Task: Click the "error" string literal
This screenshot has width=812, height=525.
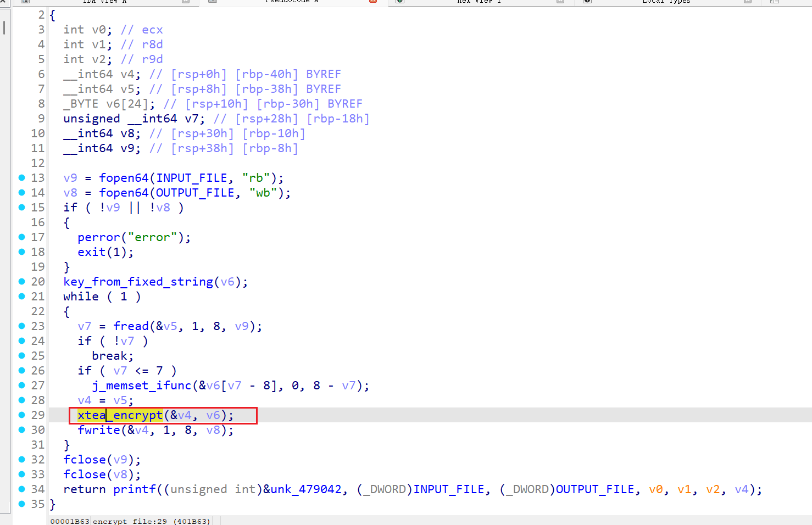Action: [x=152, y=237]
